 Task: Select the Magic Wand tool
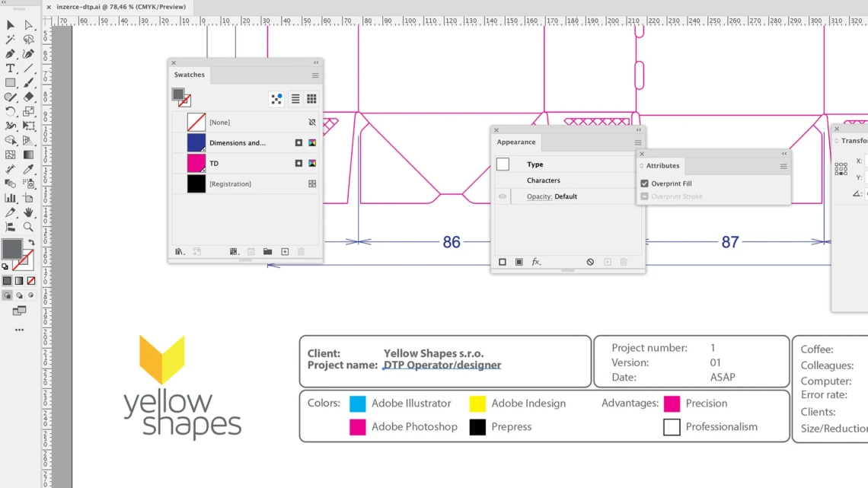click(x=10, y=40)
